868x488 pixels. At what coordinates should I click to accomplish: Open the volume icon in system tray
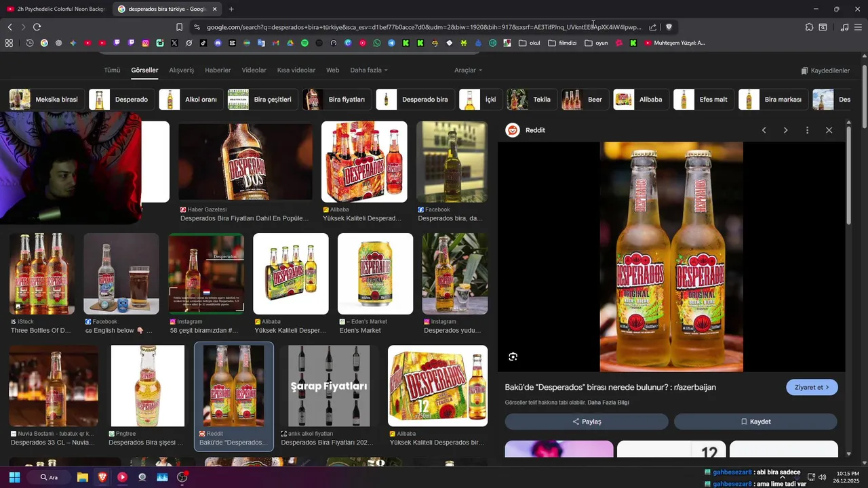822,477
